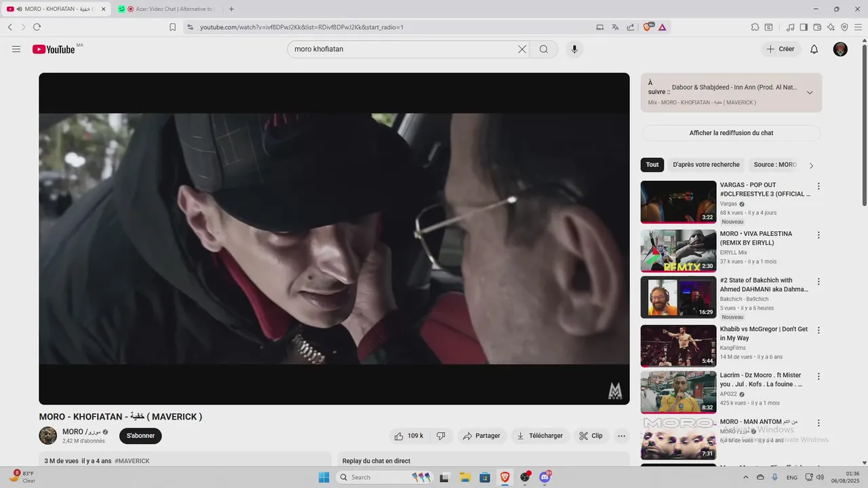Open options for MORO VIVA PALESTINA video
This screenshot has height=488, width=868.
[818, 235]
